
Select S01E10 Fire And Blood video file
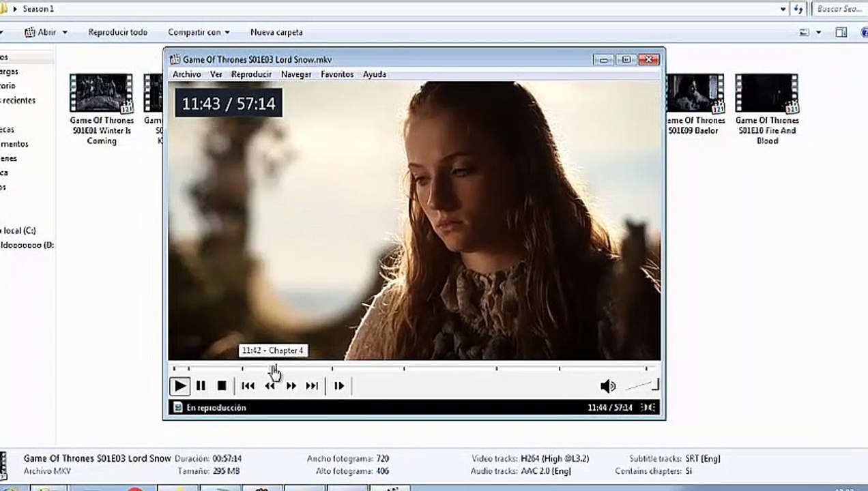coord(767,109)
